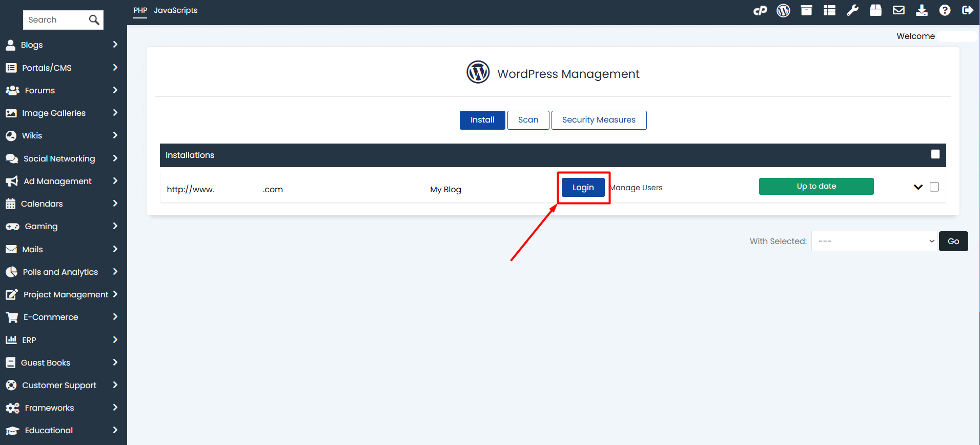980x445 pixels.
Task: Expand the Forums category chevron
Action: click(x=115, y=90)
